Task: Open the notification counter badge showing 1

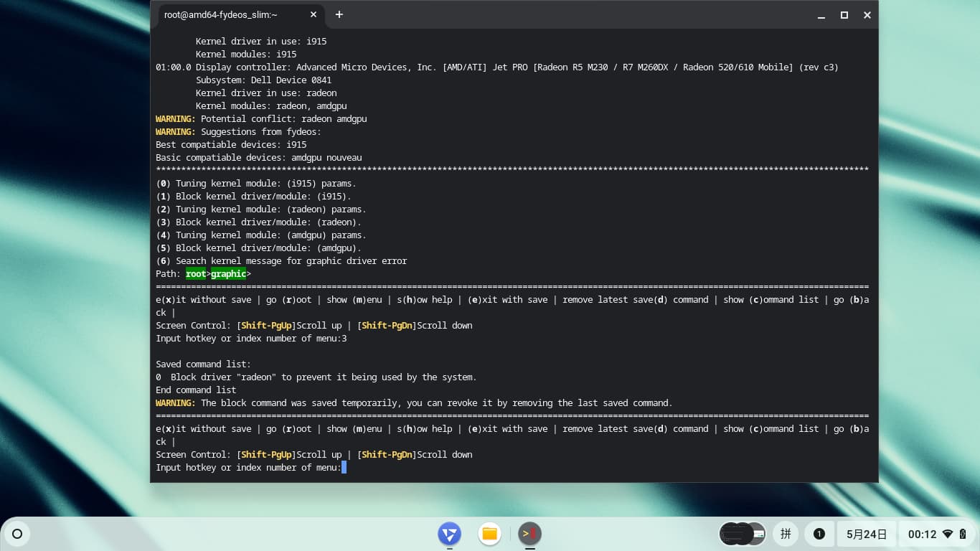Action: [x=819, y=534]
